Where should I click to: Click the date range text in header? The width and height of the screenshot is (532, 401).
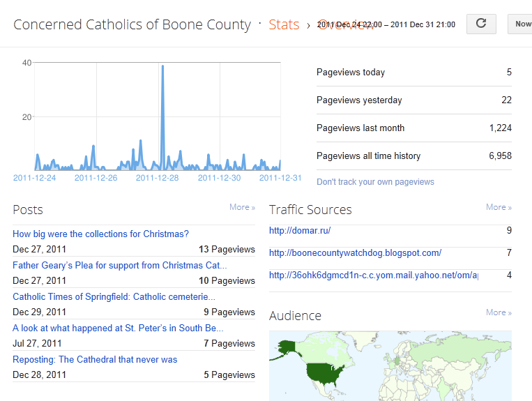click(386, 24)
